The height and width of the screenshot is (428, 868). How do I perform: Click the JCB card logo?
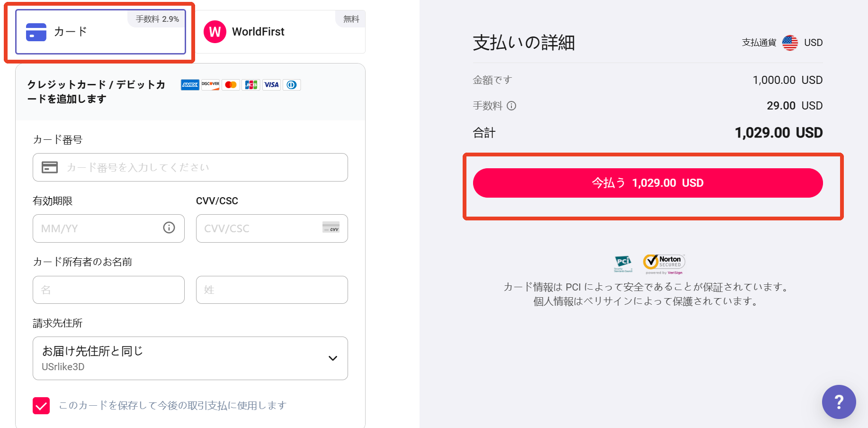[x=251, y=85]
